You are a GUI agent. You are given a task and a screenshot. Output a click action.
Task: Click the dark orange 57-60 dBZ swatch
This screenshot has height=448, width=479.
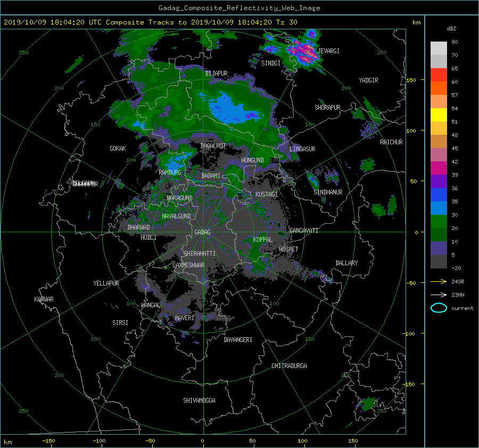click(439, 88)
